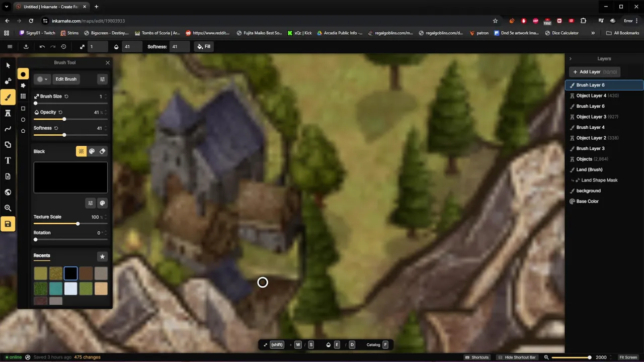This screenshot has width=644, height=362.
Task: Pick the brown recent swatch
Action: [86, 274]
